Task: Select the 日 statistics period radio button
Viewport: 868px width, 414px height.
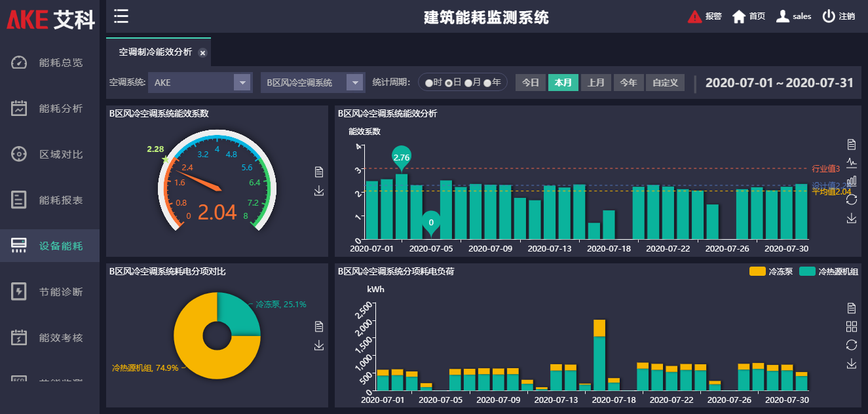Action: coord(448,82)
